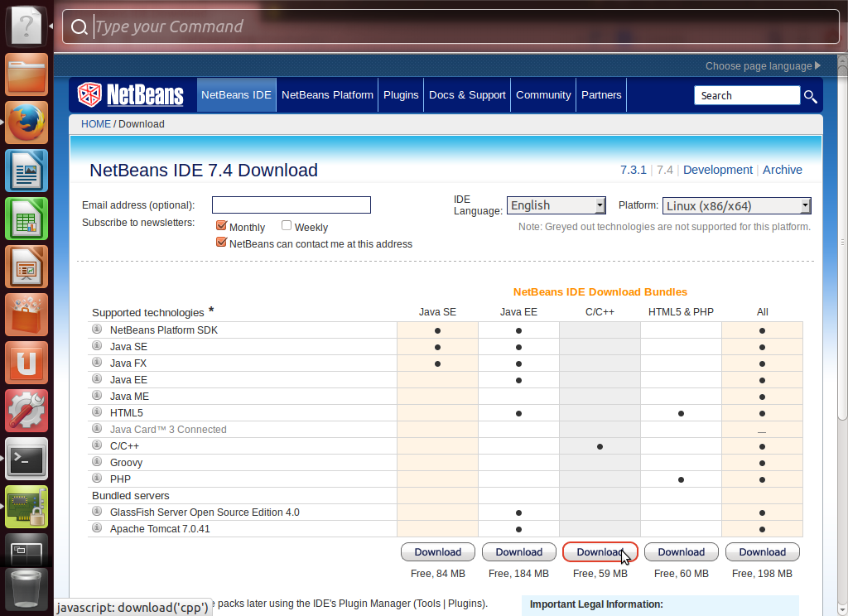The width and height of the screenshot is (848, 616).
Task: Open the Trash in the launcher
Action: coord(26,590)
